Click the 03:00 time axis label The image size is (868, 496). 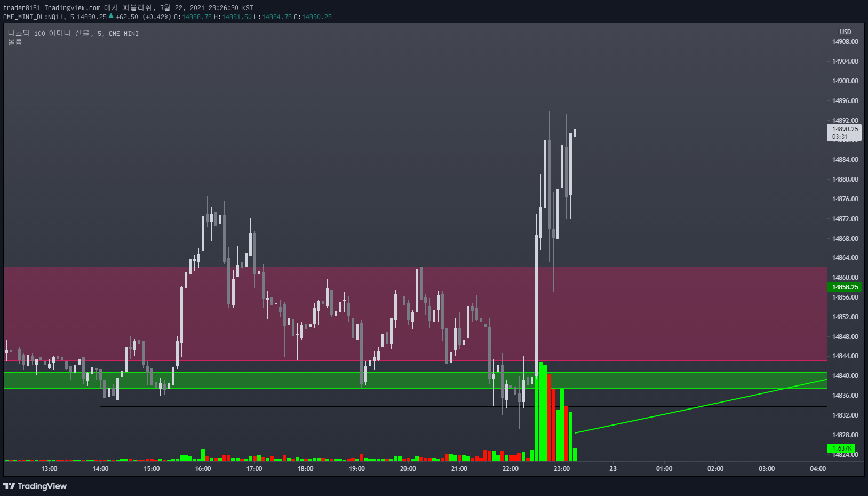(x=767, y=469)
